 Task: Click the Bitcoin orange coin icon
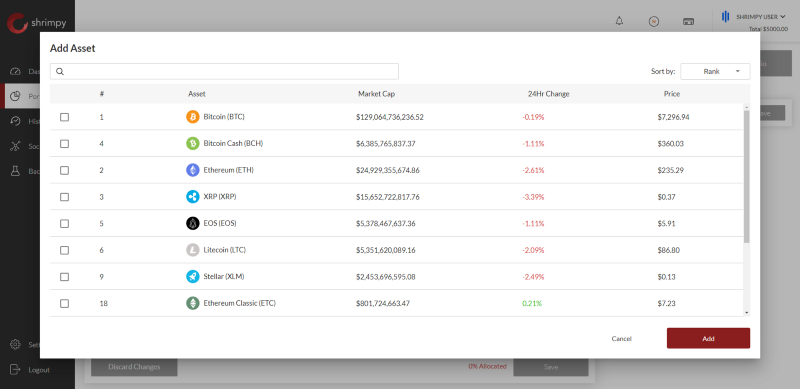click(192, 117)
